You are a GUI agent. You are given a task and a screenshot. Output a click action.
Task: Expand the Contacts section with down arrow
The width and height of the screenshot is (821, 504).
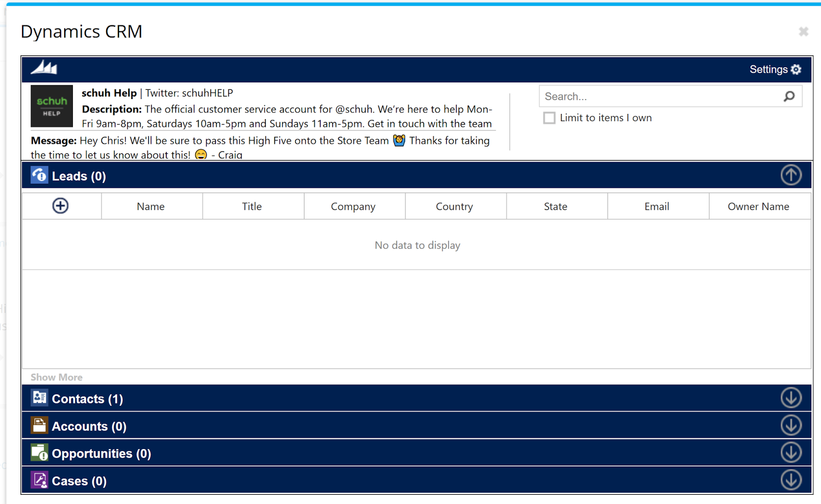coord(791,398)
